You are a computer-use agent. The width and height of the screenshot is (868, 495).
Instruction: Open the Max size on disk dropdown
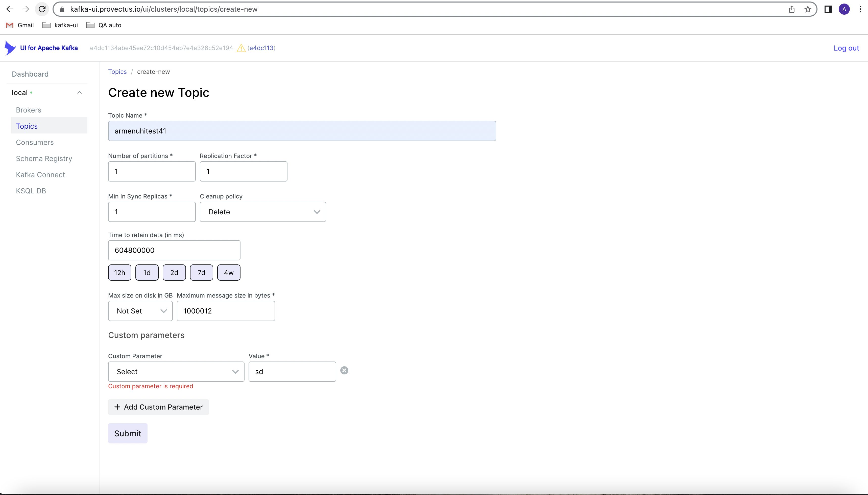(140, 311)
